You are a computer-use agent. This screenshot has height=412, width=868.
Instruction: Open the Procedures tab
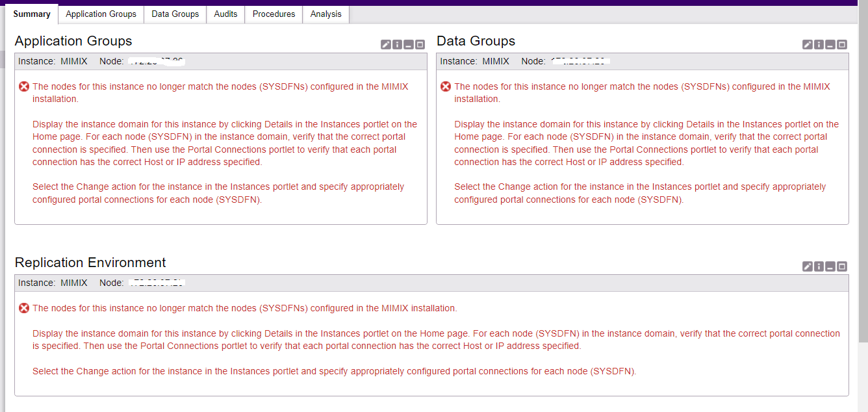[x=273, y=14]
